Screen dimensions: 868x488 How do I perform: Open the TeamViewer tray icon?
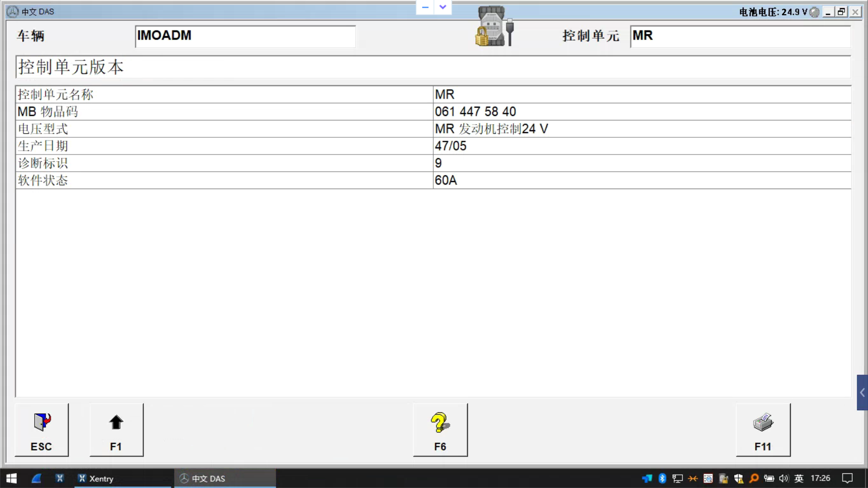(647, 478)
